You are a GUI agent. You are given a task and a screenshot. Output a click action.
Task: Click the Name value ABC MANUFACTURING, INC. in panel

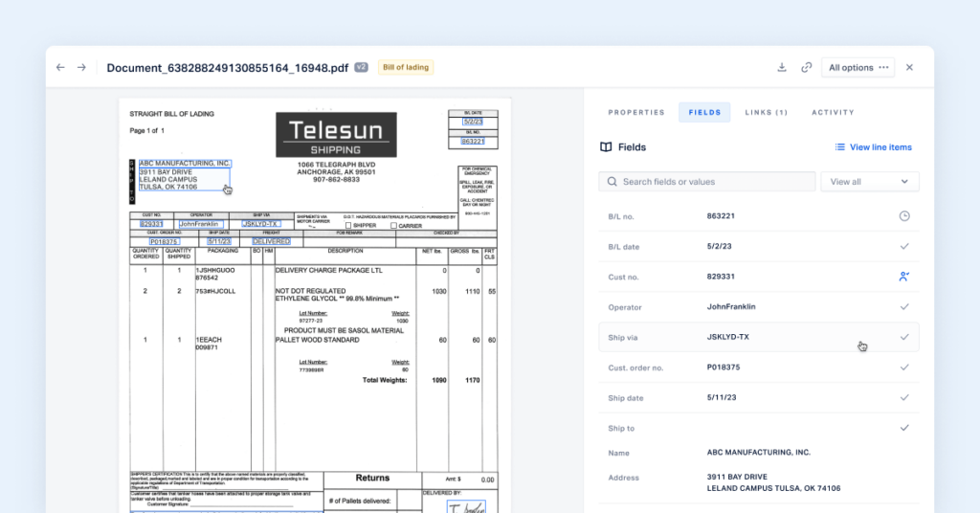click(x=759, y=453)
